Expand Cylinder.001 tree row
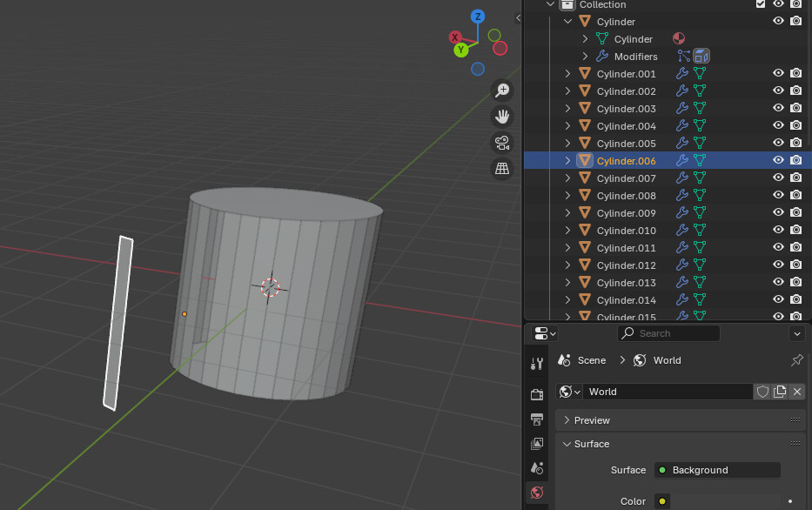Image resolution: width=812 pixels, height=510 pixels. [x=567, y=73]
